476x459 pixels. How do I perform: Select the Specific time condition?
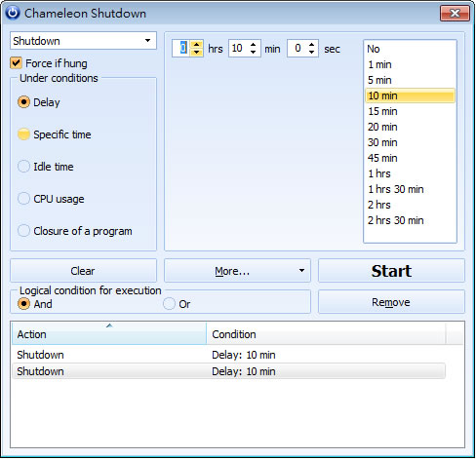pos(23,134)
